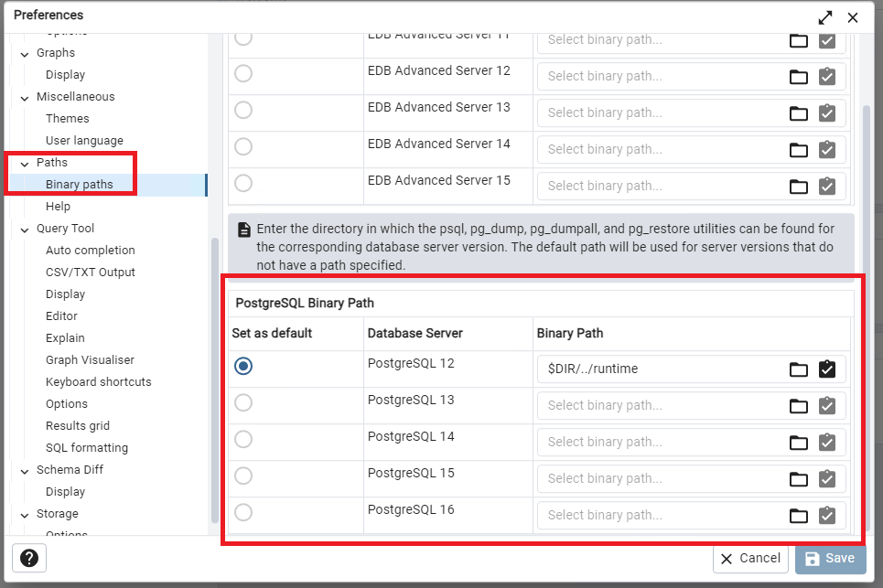Screen dimensions: 883x588
Task: Close the Preferences dialog
Action: pyautogui.click(x=853, y=18)
